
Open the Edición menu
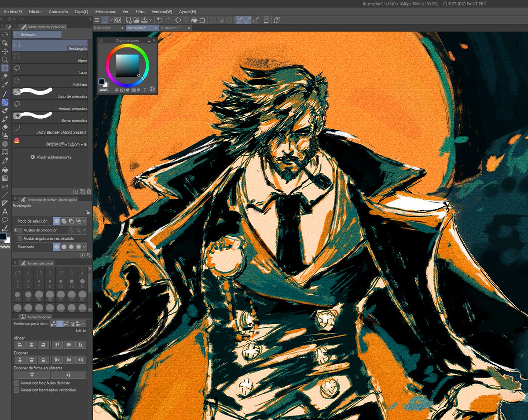[x=35, y=11]
